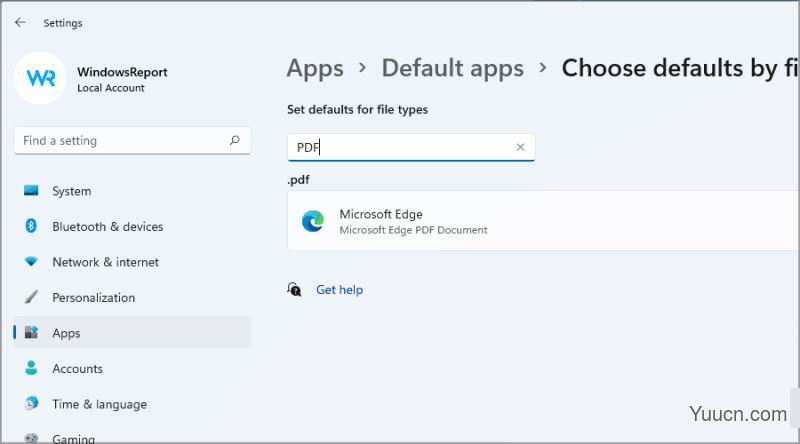Open Bluetooth & devices settings
Screen dimensions: 800x444
pyautogui.click(x=132, y=226)
